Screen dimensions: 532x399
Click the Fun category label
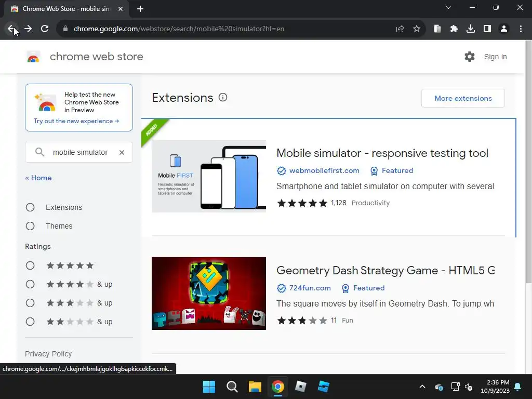348,320
